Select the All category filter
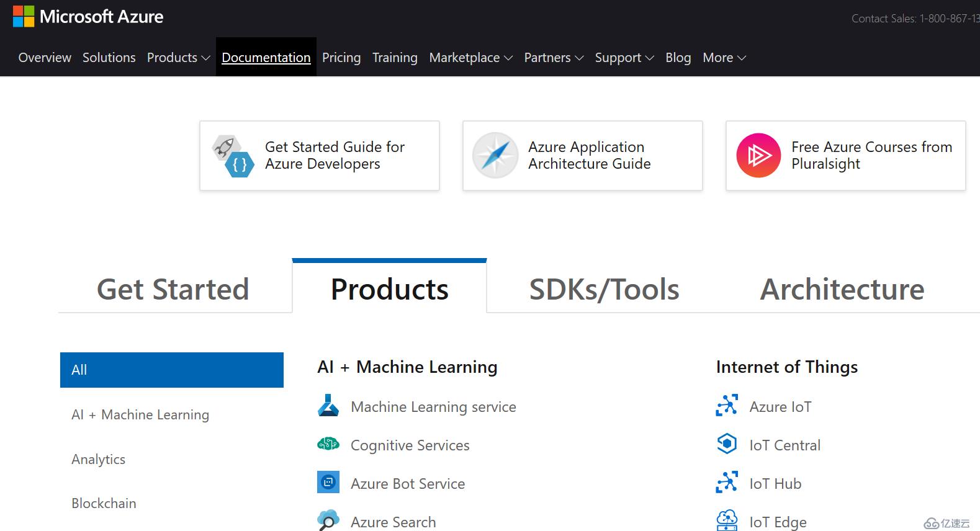Viewport: 980px width, 531px height. [x=172, y=370]
